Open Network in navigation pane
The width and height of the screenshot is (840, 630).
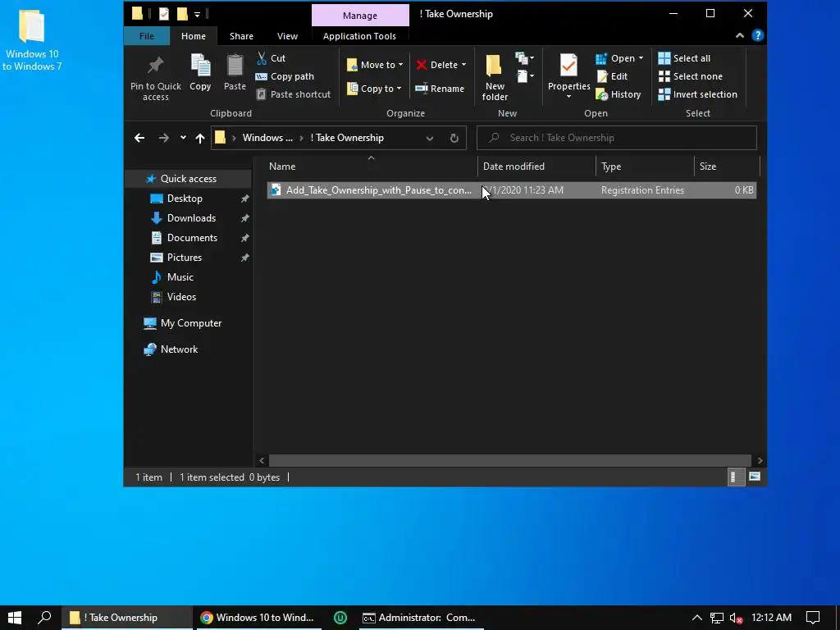pos(179,349)
